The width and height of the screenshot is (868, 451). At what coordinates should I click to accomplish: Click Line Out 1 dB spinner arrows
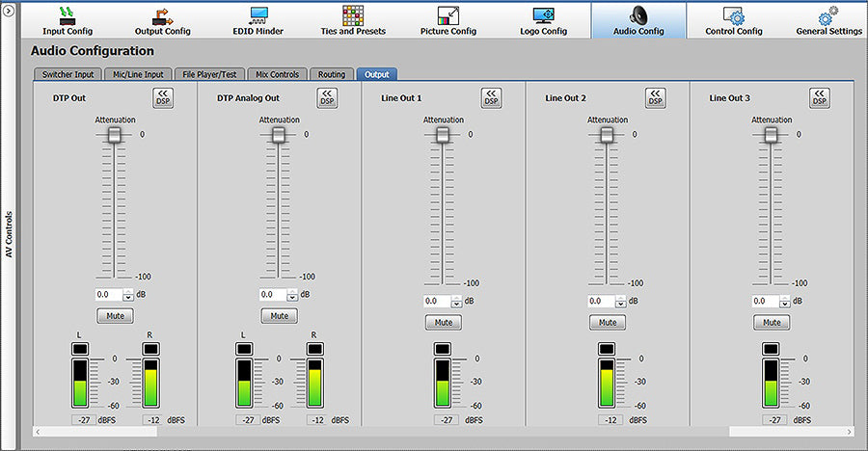pyautogui.click(x=457, y=302)
